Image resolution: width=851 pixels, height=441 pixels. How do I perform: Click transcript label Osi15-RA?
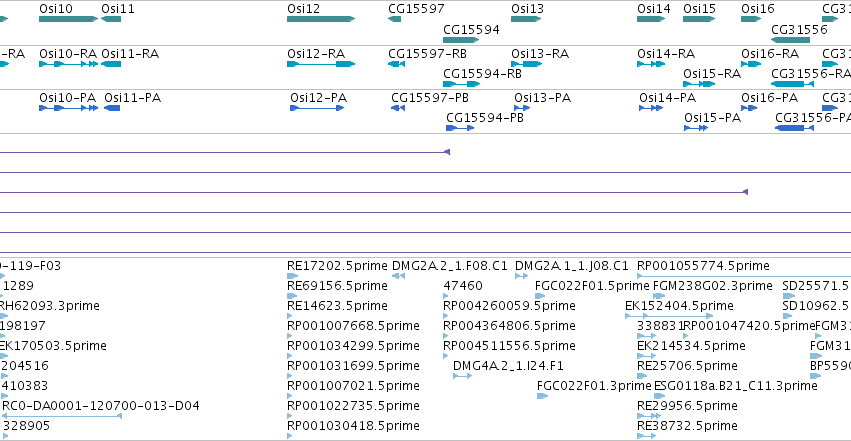tap(712, 74)
